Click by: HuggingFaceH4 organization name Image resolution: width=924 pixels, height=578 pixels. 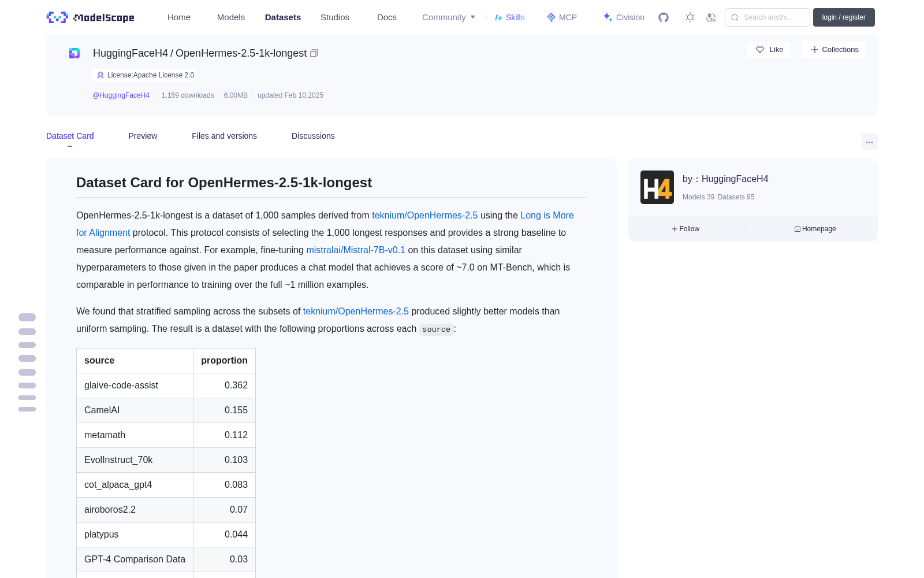pos(725,179)
